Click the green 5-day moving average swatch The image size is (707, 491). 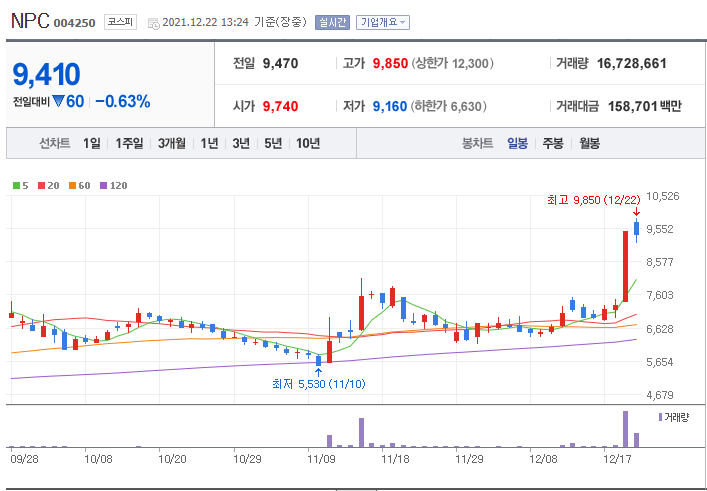(x=16, y=185)
